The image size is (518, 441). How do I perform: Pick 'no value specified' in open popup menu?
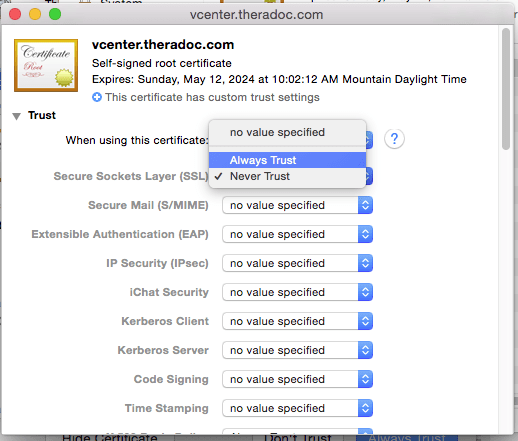click(287, 132)
